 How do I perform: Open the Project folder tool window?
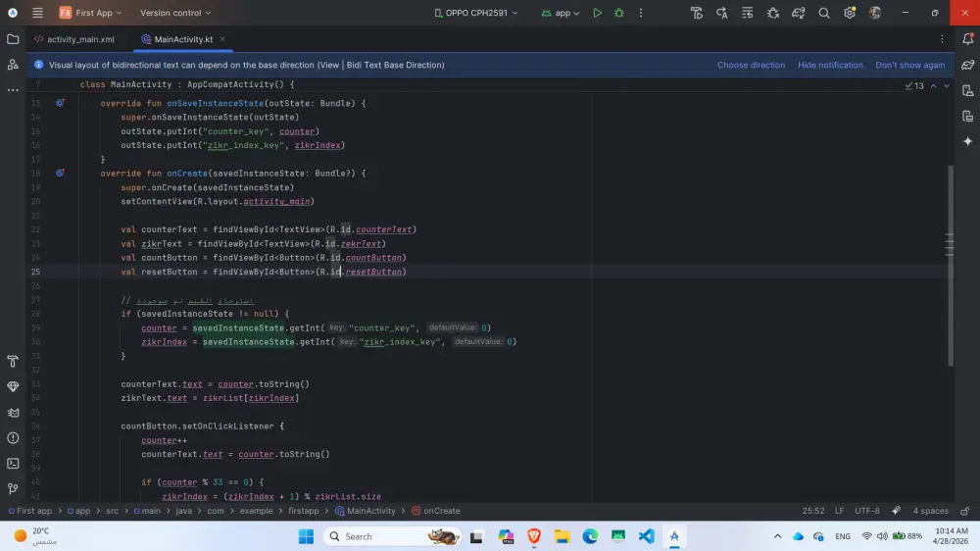(13, 39)
